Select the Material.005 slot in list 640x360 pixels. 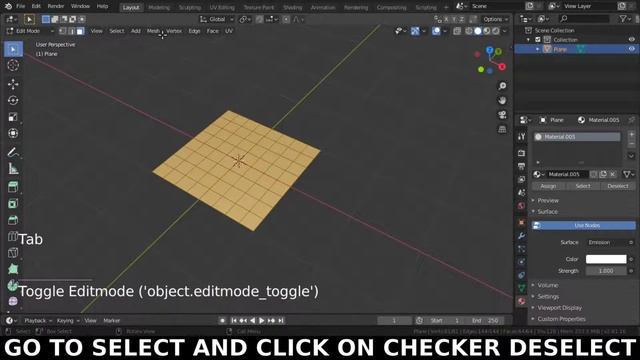577,137
